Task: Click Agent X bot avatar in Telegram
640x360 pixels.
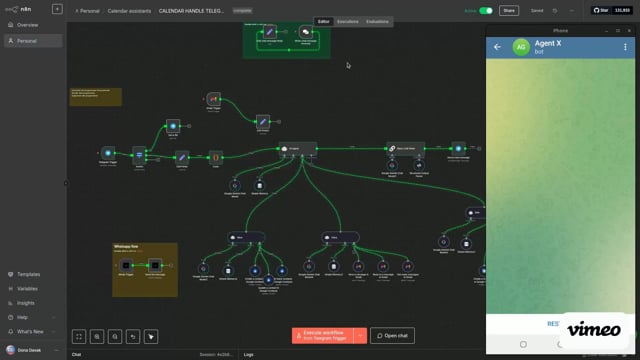Action: tap(521, 47)
